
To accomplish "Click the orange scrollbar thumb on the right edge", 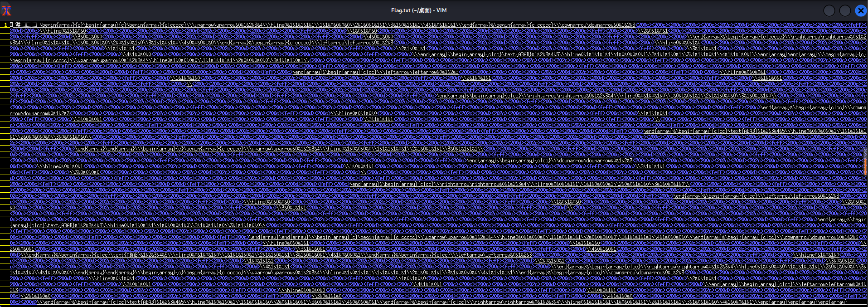I will [866, 166].
